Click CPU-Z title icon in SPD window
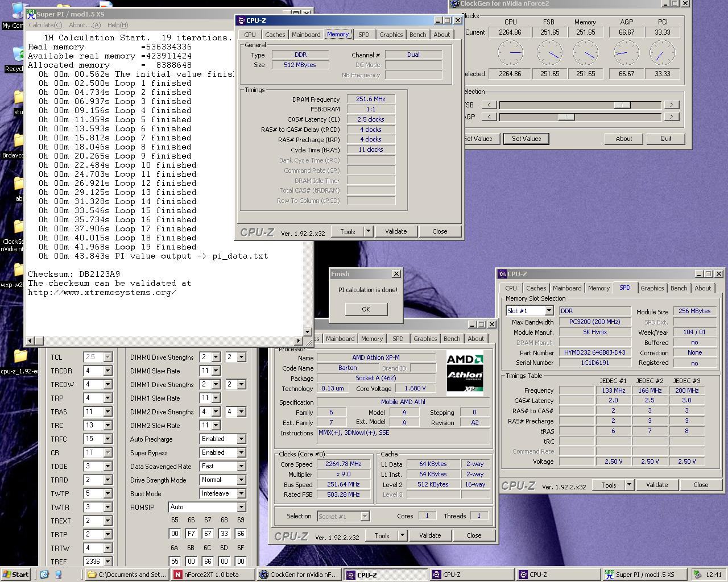The height and width of the screenshot is (582, 728). [x=502, y=274]
